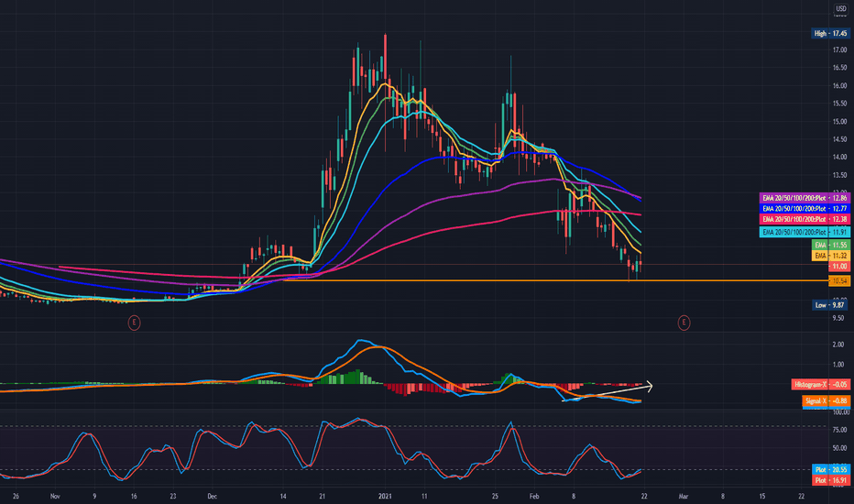Viewport: 854px width, 504px height.
Task: Click the 11 date label on time axis
Action: (x=424, y=497)
